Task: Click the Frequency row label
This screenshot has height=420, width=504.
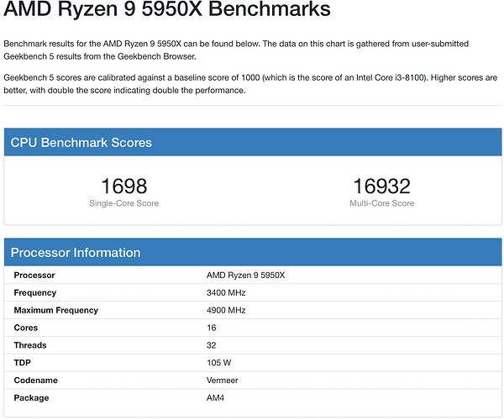Action: pos(35,293)
